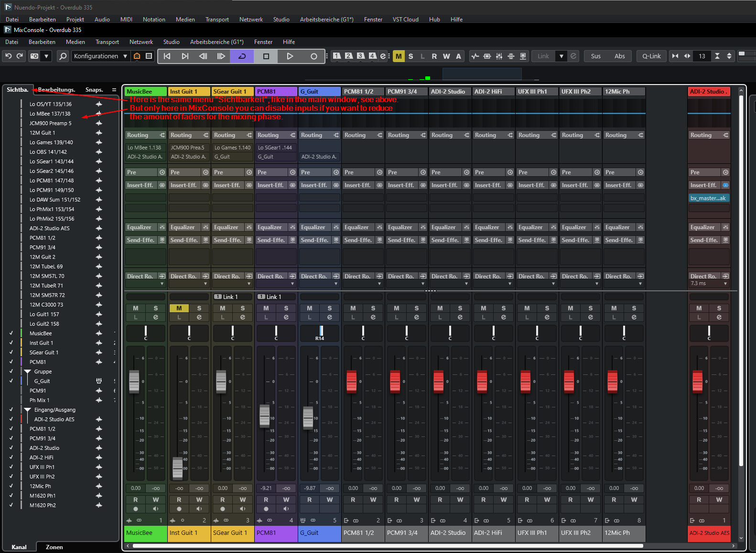Switch to the Kanal tab
Screen dimensions: 756x553
coord(19,547)
